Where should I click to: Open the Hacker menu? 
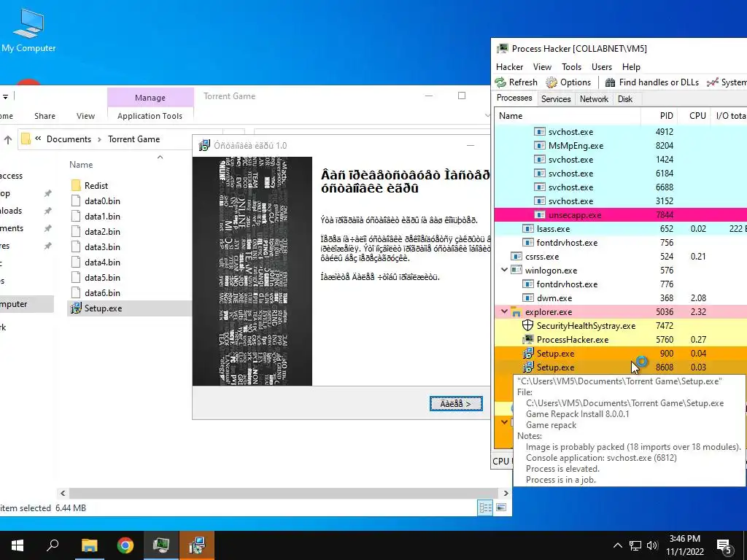click(509, 66)
